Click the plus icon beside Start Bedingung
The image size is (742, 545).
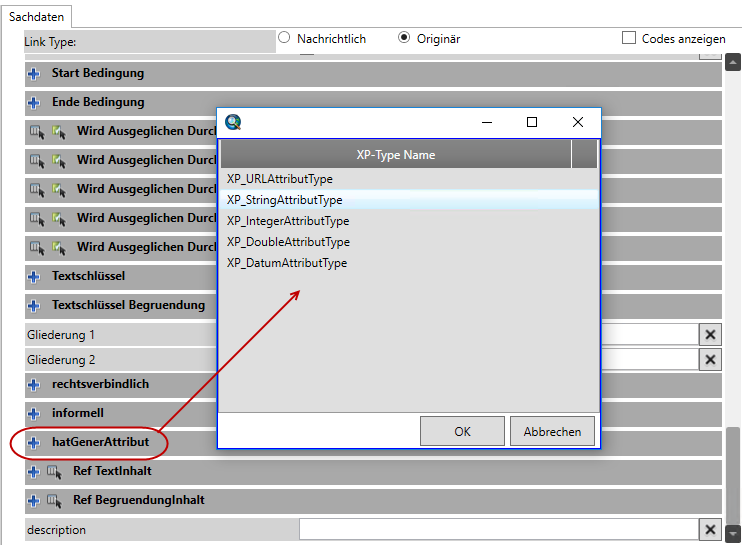34,74
